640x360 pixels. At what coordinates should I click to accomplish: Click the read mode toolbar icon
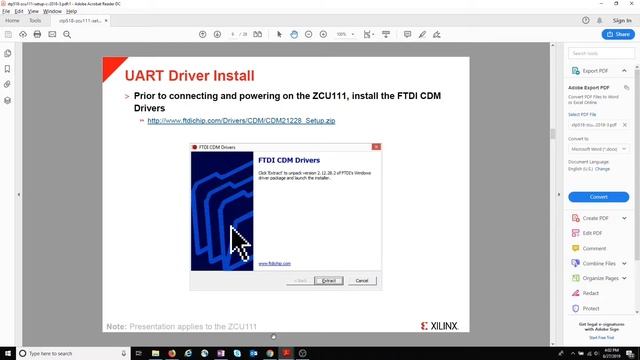386,35
